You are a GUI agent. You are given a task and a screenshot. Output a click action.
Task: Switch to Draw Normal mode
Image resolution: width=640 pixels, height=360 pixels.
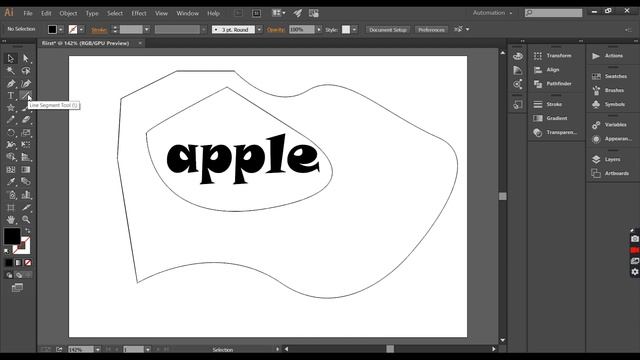pyautogui.click(x=9, y=275)
